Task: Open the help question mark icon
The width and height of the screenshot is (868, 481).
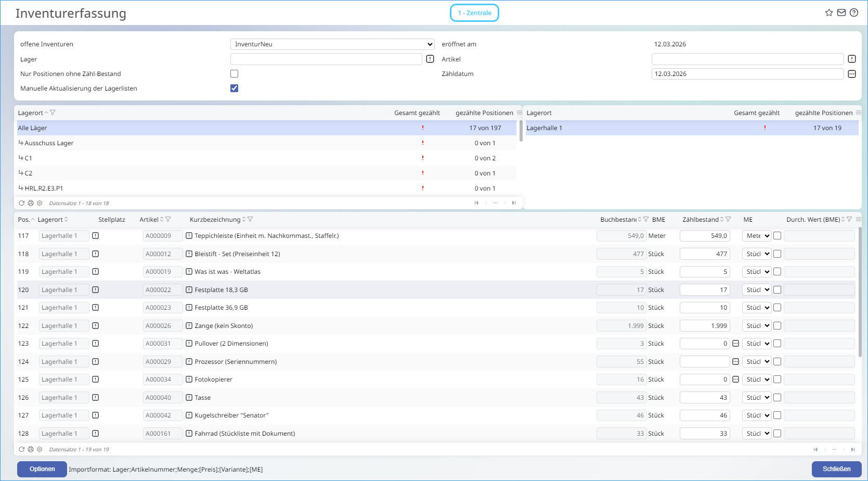Action: (x=854, y=13)
